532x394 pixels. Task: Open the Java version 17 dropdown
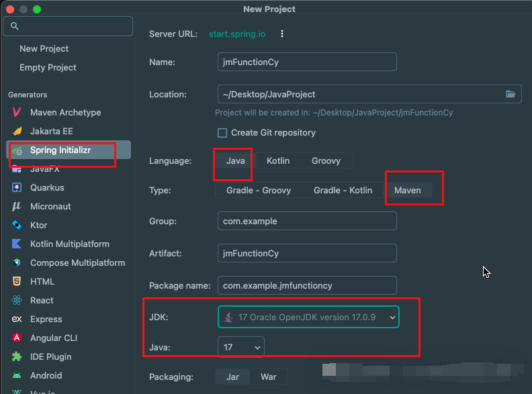coord(241,347)
